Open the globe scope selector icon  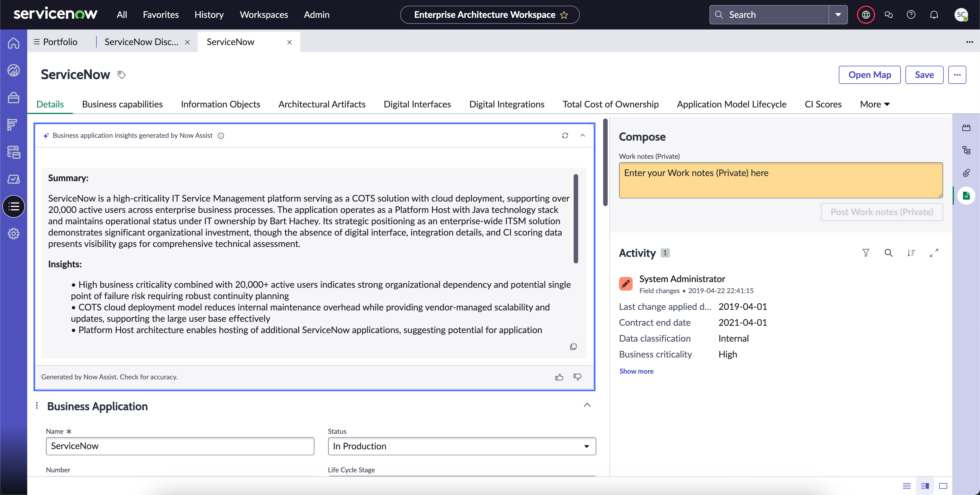point(866,15)
